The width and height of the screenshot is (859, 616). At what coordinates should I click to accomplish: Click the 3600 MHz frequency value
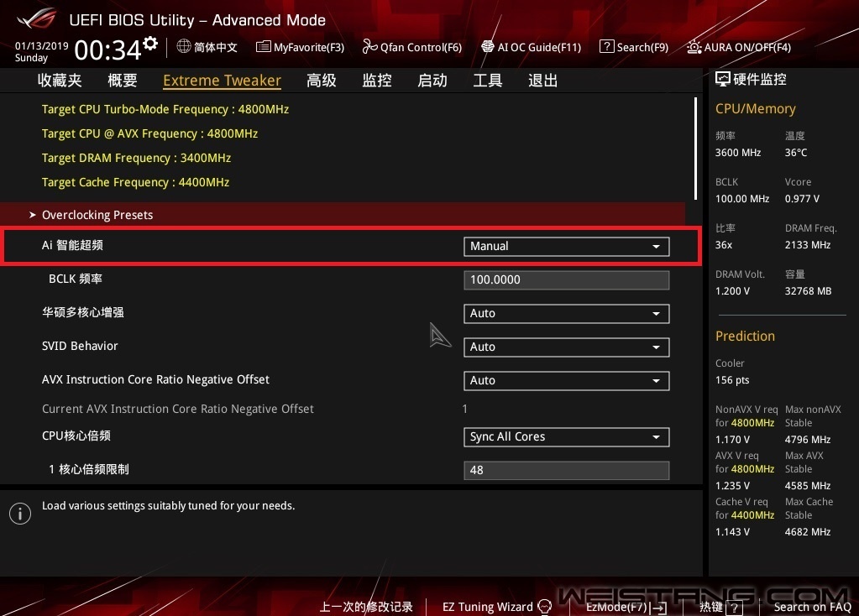(x=738, y=153)
